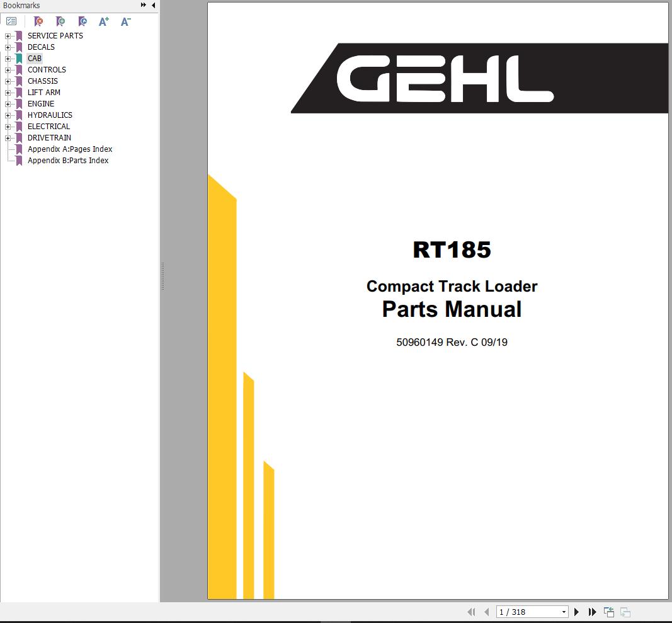672x623 pixels.
Task: Expand the CHASSIS bookmark
Action: click(x=8, y=81)
